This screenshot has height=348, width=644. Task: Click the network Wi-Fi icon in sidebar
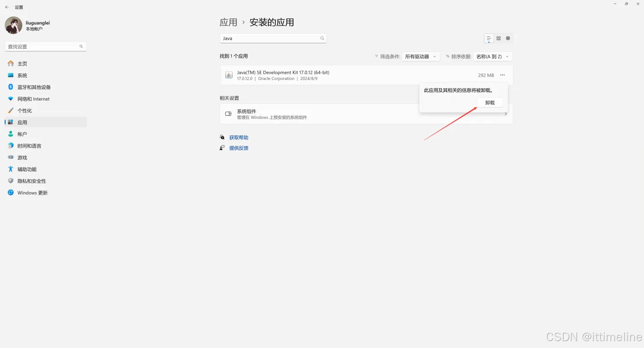(11, 99)
